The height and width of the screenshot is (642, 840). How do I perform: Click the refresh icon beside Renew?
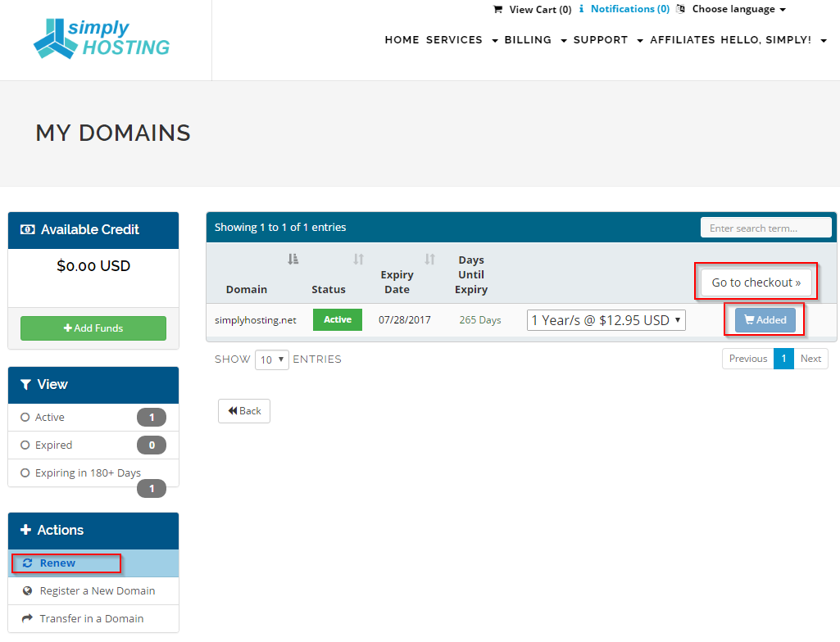point(27,563)
